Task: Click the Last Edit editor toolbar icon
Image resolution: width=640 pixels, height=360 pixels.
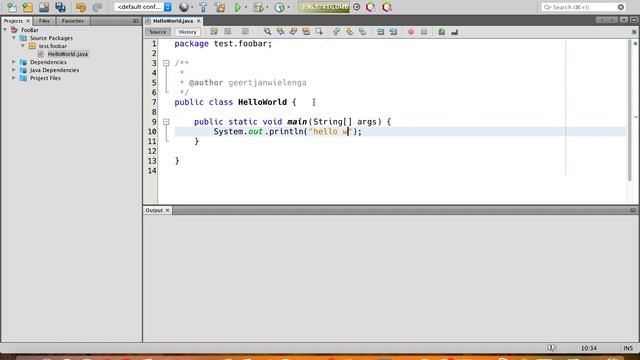Action: (x=214, y=32)
